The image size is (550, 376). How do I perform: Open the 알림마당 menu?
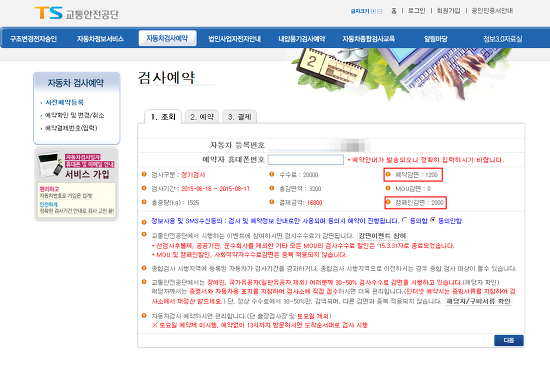tap(436, 39)
